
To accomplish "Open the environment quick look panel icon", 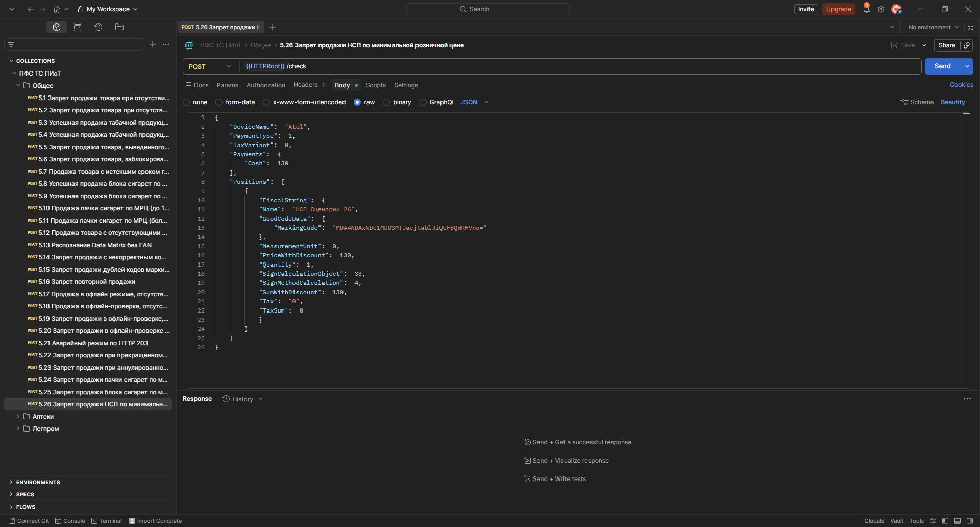I will click(x=971, y=27).
